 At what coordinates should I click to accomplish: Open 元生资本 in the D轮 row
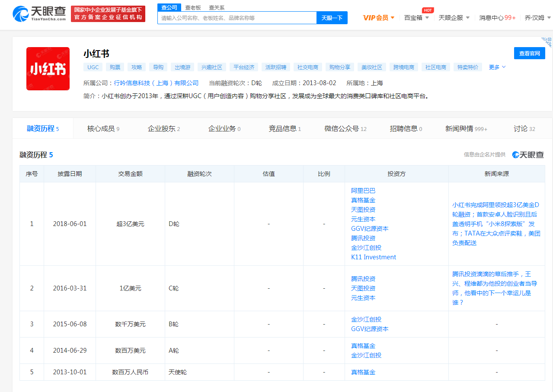(363, 219)
